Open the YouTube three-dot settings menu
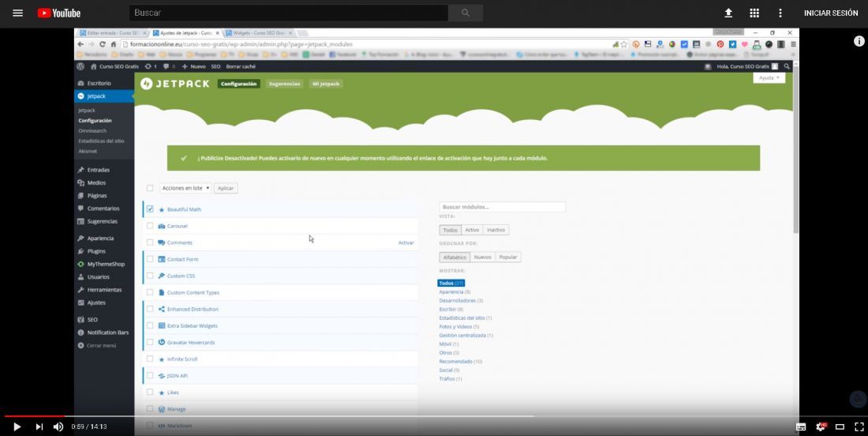This screenshot has height=436, width=868. [780, 13]
